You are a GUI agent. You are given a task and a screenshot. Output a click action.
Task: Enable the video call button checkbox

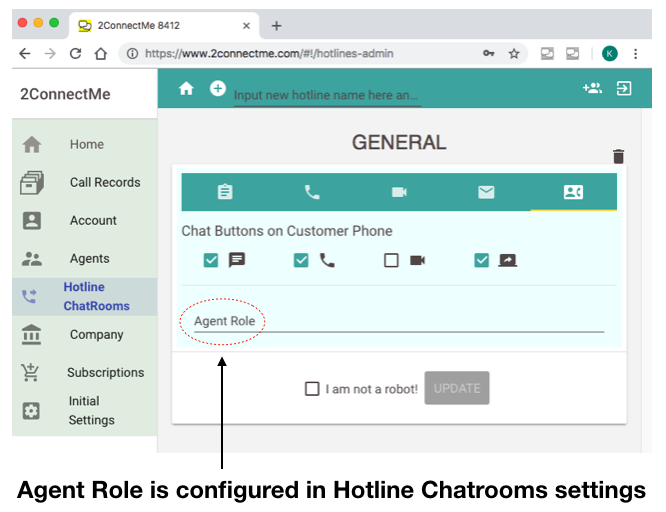[x=391, y=260]
